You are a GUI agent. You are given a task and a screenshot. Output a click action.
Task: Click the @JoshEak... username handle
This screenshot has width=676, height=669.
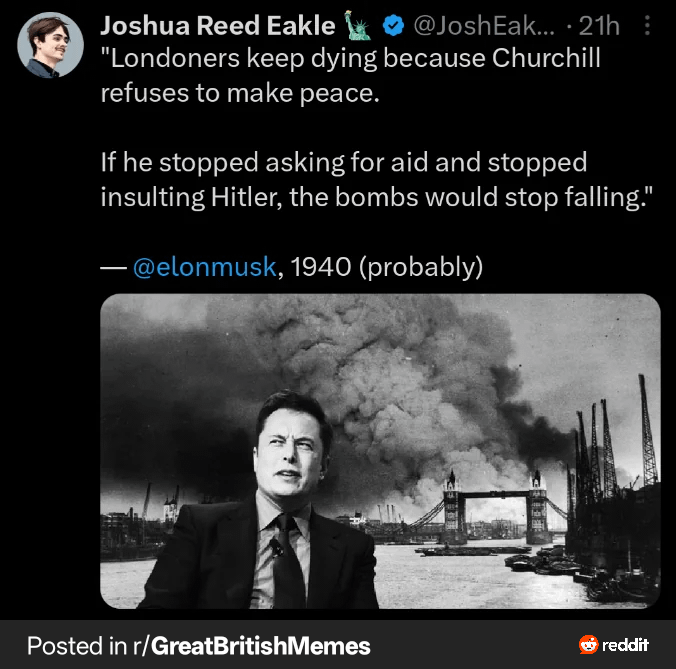[482, 27]
